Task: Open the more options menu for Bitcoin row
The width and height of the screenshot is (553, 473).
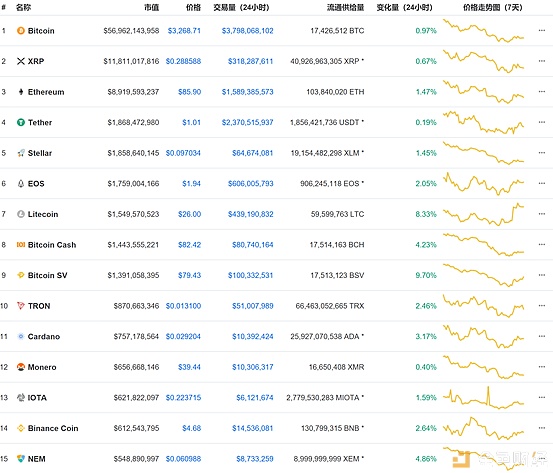Action: click(x=542, y=30)
